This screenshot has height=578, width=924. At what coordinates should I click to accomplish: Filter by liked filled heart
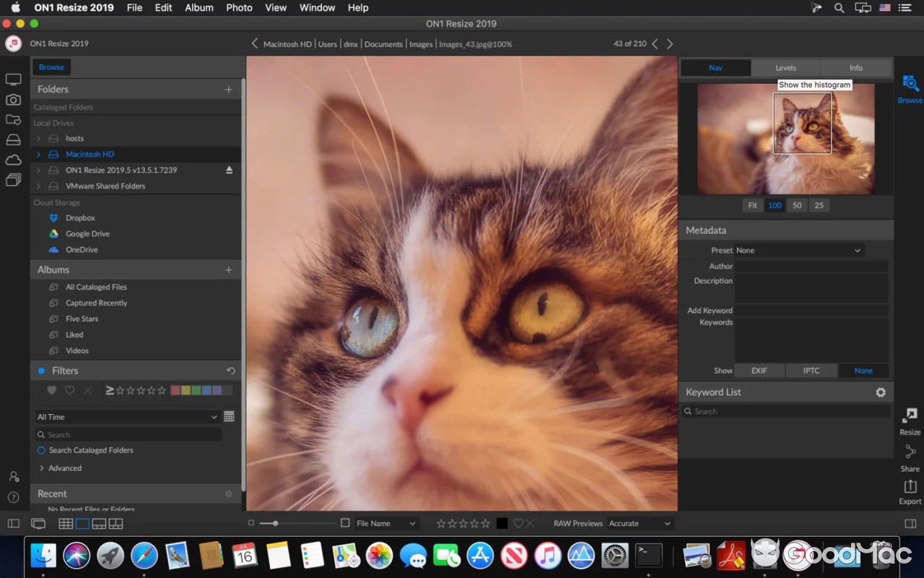(51, 390)
